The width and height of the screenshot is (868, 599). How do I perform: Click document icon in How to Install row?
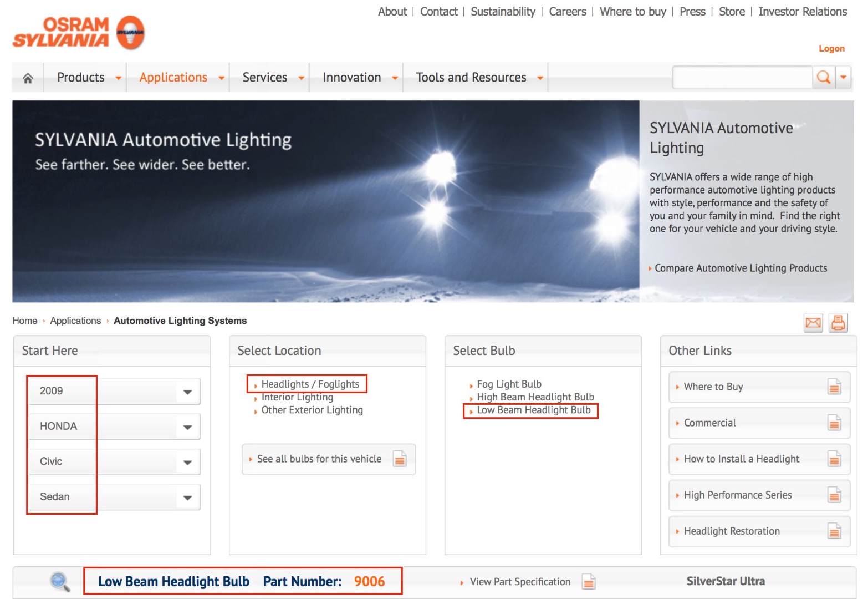point(834,459)
